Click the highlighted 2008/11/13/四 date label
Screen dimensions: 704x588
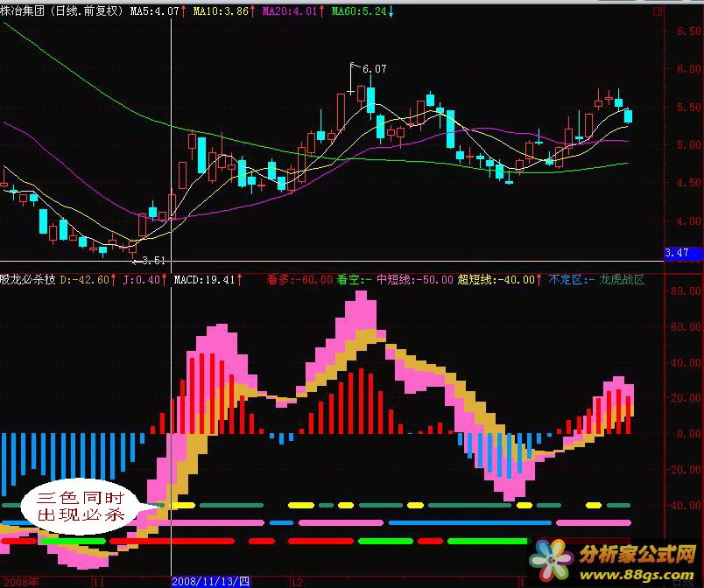(210, 582)
